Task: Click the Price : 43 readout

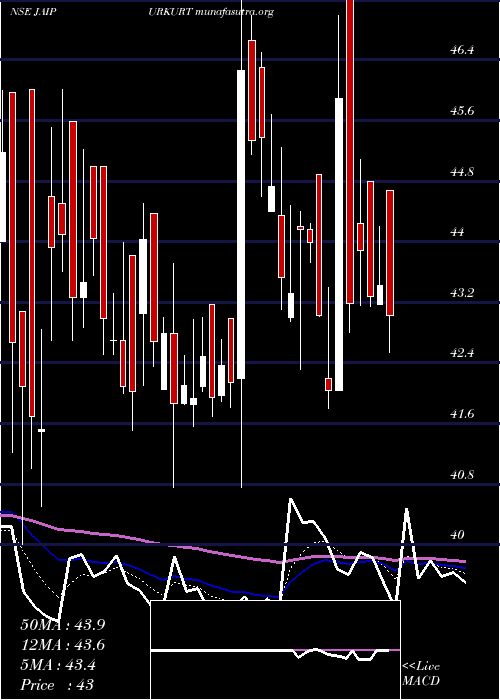Action: [57, 685]
